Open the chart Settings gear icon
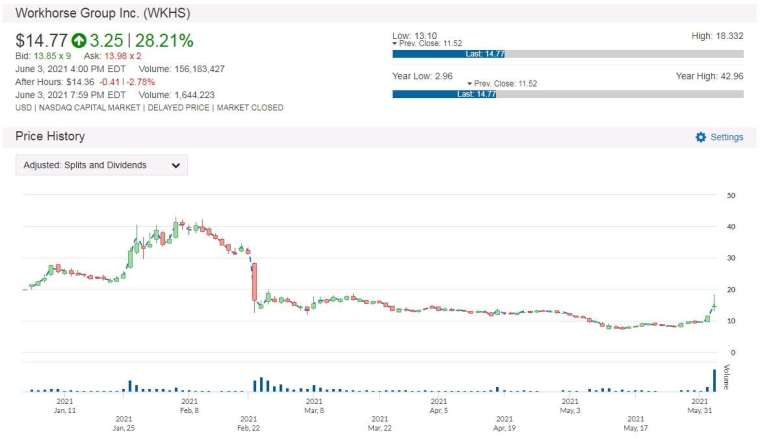This screenshot has width=760, height=439. coord(700,137)
